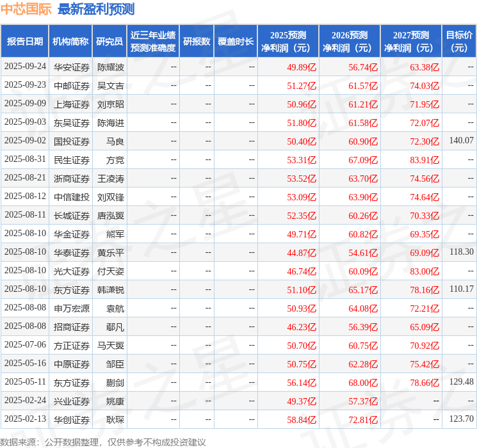Click the date 2025-05-11
Image resolution: width=477 pixels, height=448 pixels.
point(25,381)
